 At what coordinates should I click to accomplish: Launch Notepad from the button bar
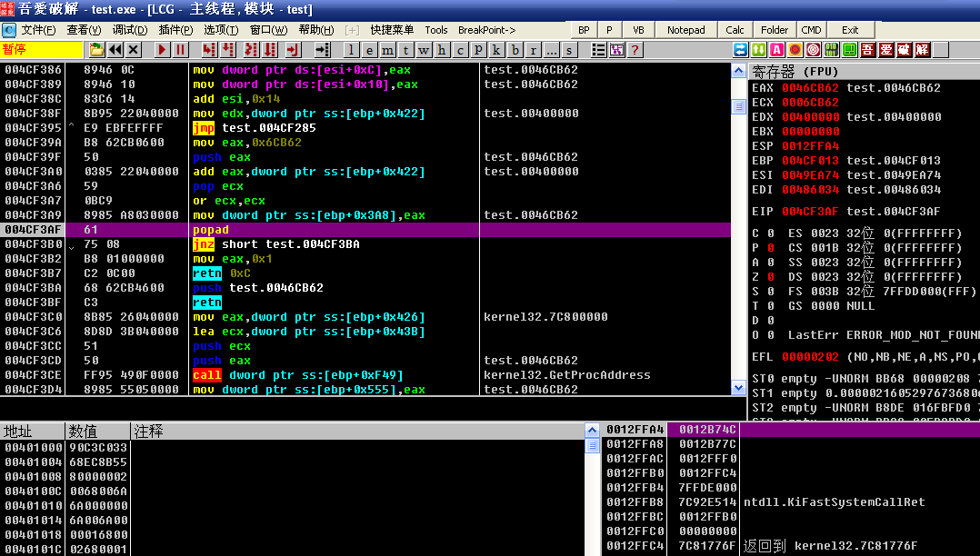[685, 30]
